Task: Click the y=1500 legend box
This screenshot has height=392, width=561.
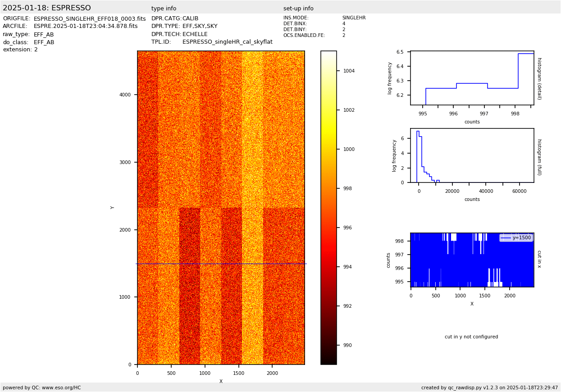Action: pyautogui.click(x=516, y=238)
